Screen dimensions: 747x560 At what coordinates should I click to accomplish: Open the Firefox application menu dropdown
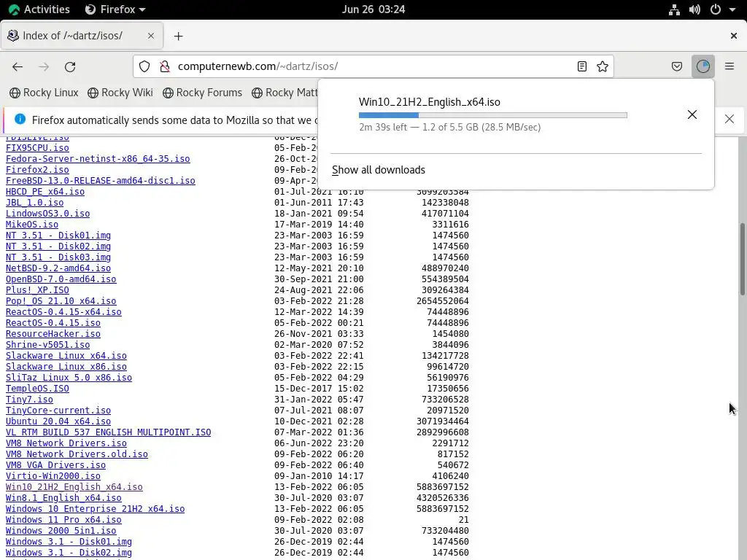[x=115, y=9]
